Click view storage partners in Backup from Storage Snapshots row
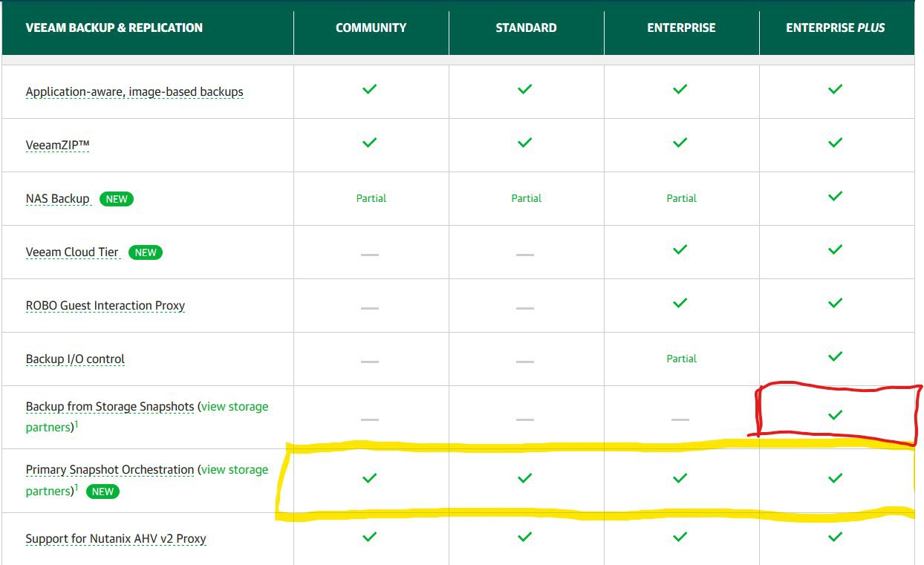This screenshot has height=565, width=924. click(147, 417)
